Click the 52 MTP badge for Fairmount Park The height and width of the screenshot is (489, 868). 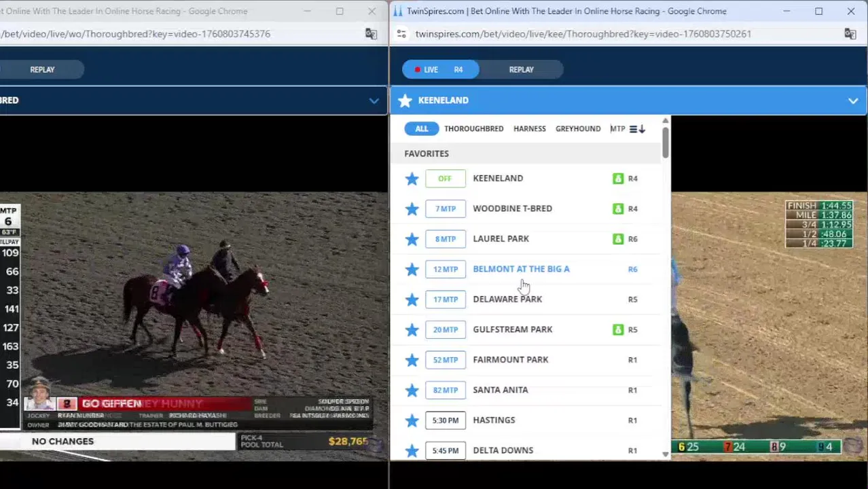pos(446,360)
